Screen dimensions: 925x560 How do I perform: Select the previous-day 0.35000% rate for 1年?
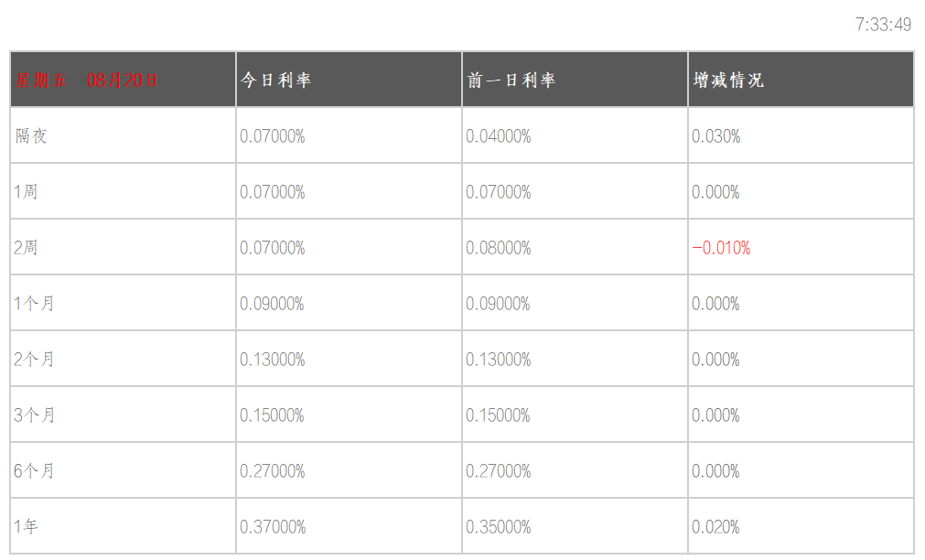[x=499, y=527]
